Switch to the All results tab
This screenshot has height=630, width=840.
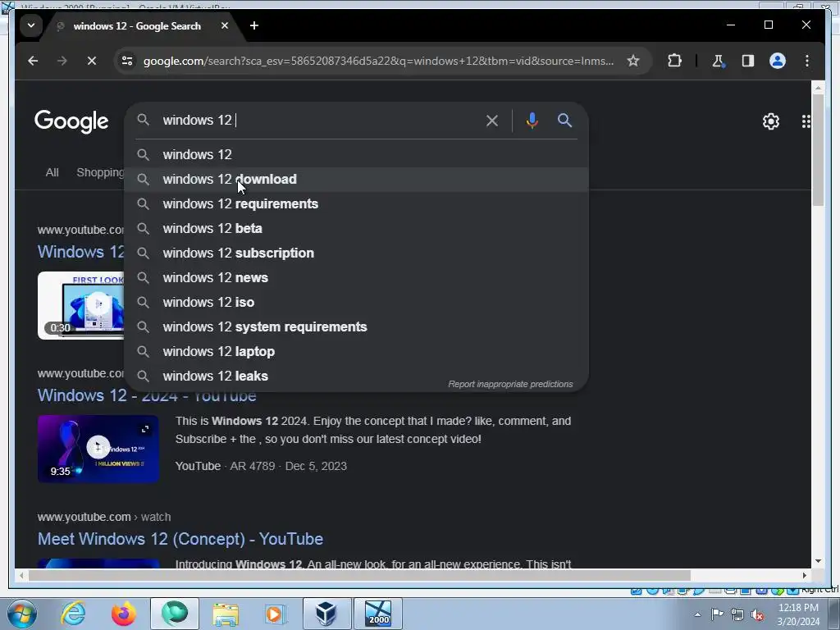(x=52, y=172)
